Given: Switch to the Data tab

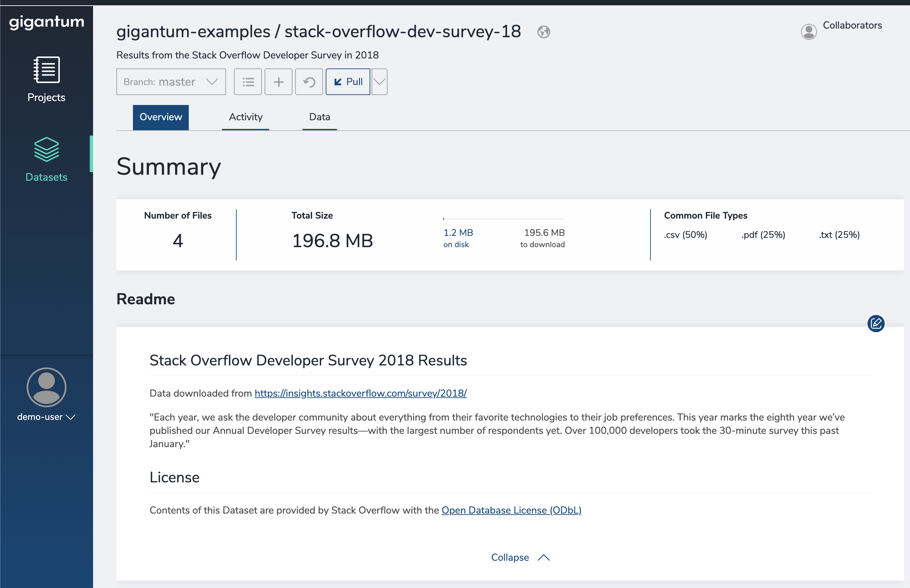Looking at the screenshot, I should click(319, 117).
